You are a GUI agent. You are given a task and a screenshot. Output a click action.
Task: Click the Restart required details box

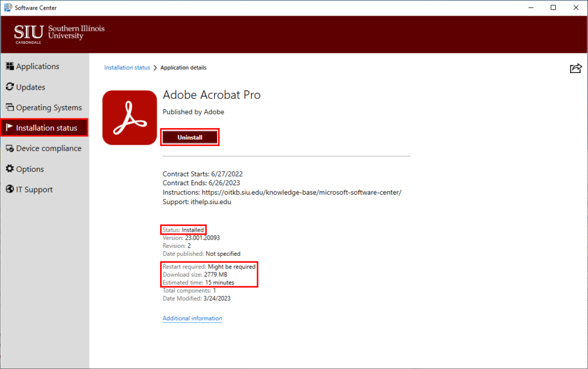coord(209,274)
